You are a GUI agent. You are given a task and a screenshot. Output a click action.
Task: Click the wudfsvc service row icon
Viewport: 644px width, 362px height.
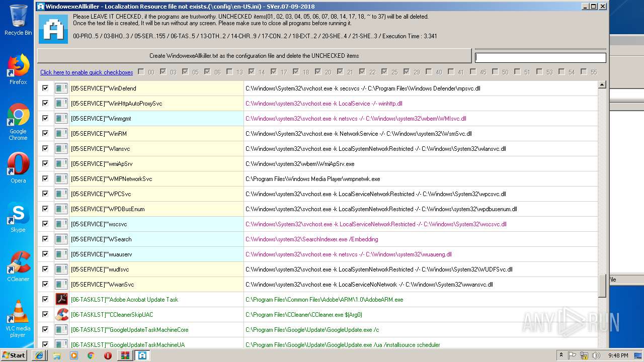(x=61, y=269)
